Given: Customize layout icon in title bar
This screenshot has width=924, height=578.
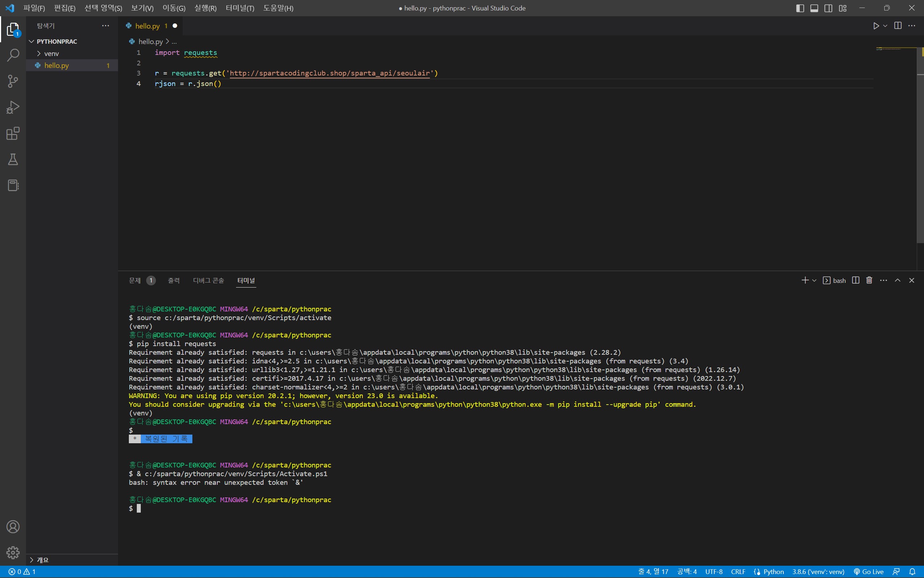Looking at the screenshot, I should point(843,8).
